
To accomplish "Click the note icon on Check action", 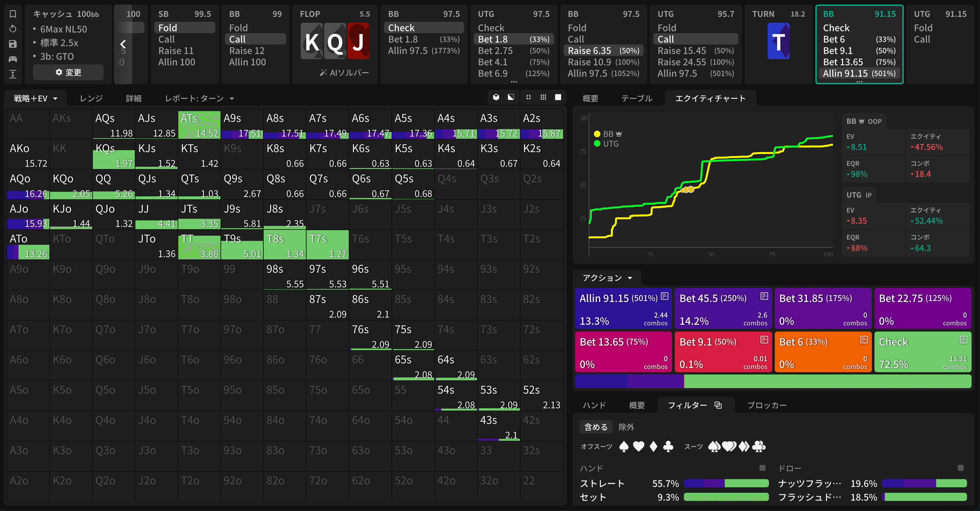I will click(x=963, y=339).
